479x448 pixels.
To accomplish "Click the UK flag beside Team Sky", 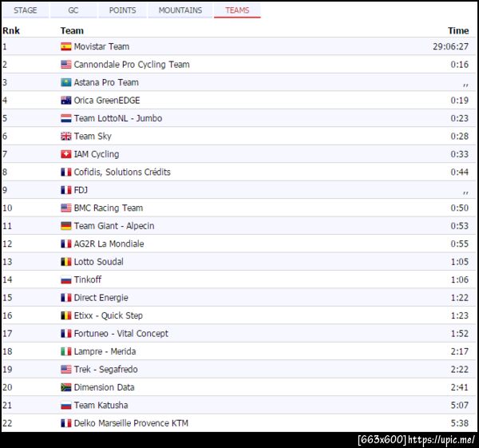I will click(66, 136).
